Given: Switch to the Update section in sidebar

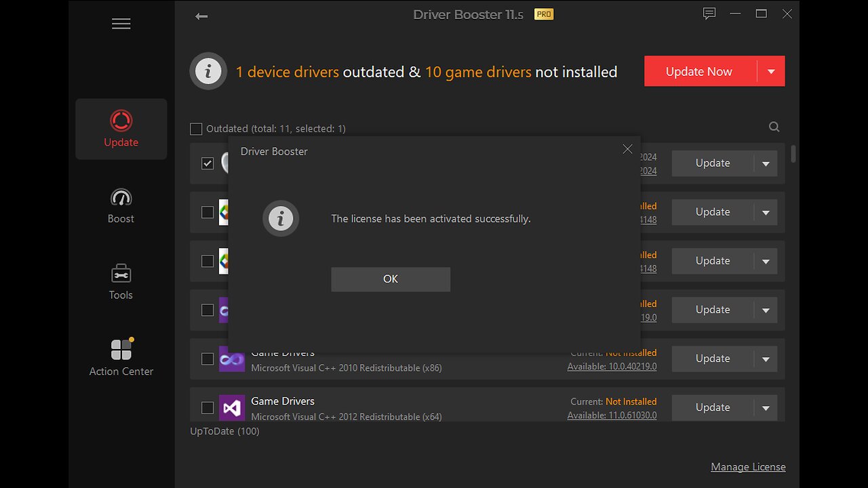Looking at the screenshot, I should 121,129.
